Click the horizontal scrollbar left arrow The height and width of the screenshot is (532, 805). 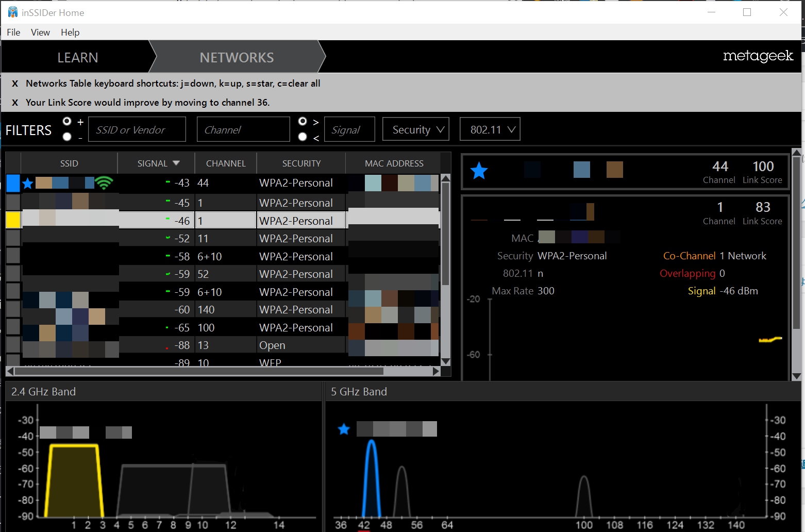(x=10, y=371)
